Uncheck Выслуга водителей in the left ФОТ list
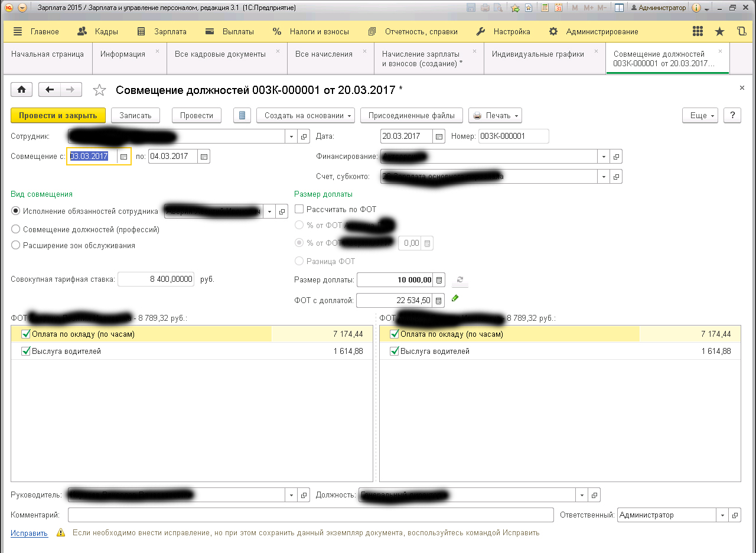Image resolution: width=756 pixels, height=553 pixels. (x=25, y=351)
